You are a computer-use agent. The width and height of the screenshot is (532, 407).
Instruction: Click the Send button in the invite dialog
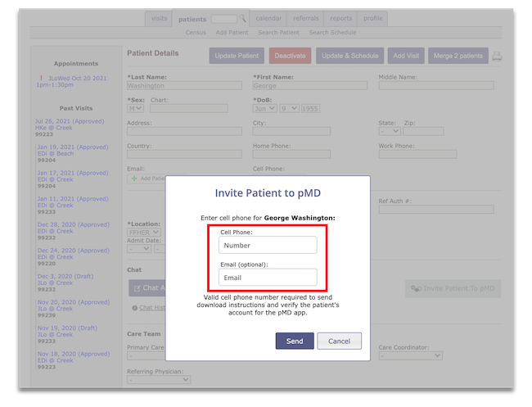[295, 341]
